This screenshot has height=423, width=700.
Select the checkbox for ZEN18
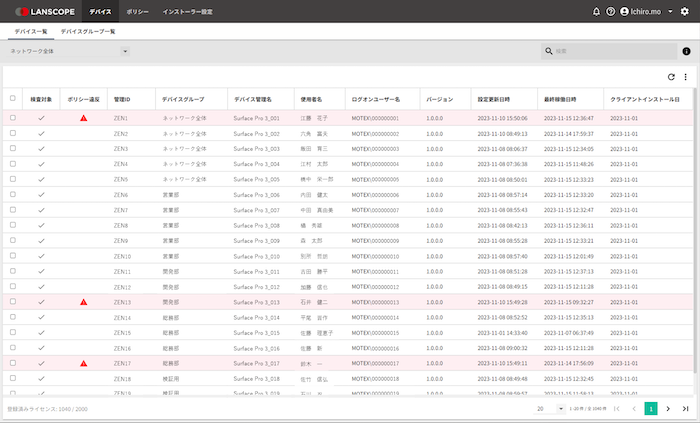point(12,378)
